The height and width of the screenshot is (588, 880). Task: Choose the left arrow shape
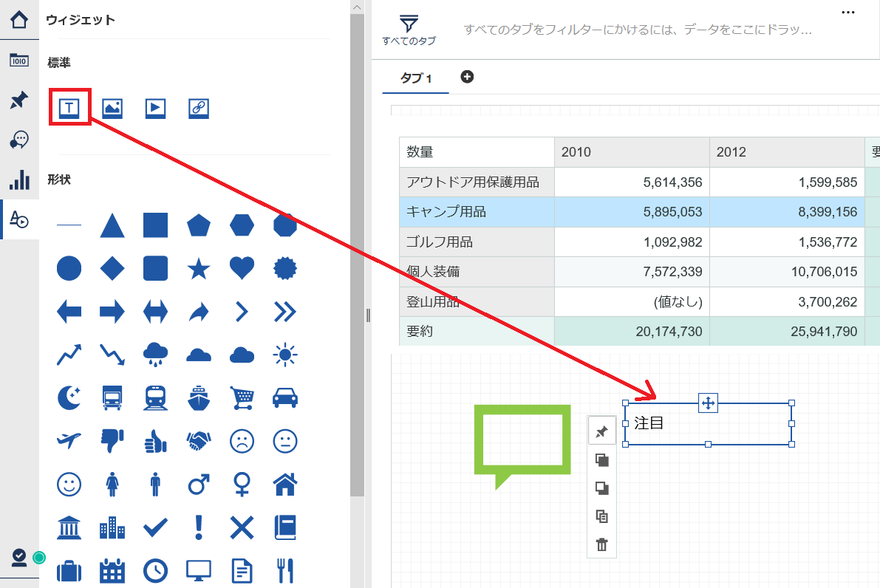tap(69, 312)
